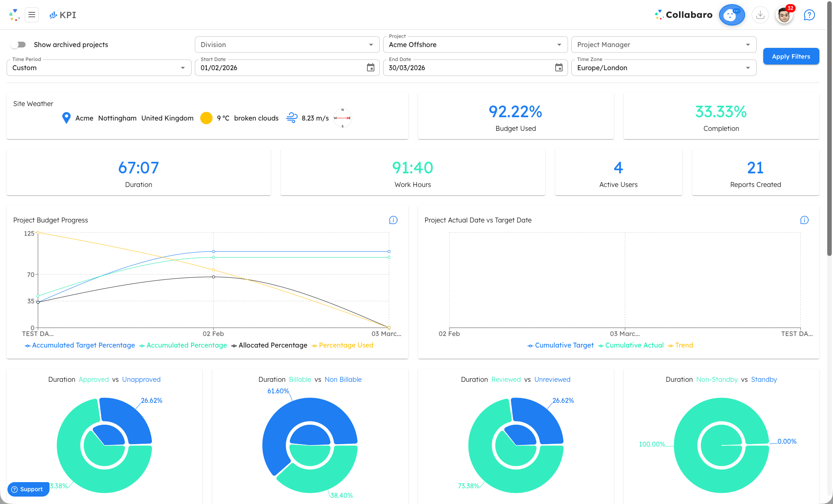Hide the Cumulative Target series in the legend
The image size is (833, 504).
tap(564, 345)
